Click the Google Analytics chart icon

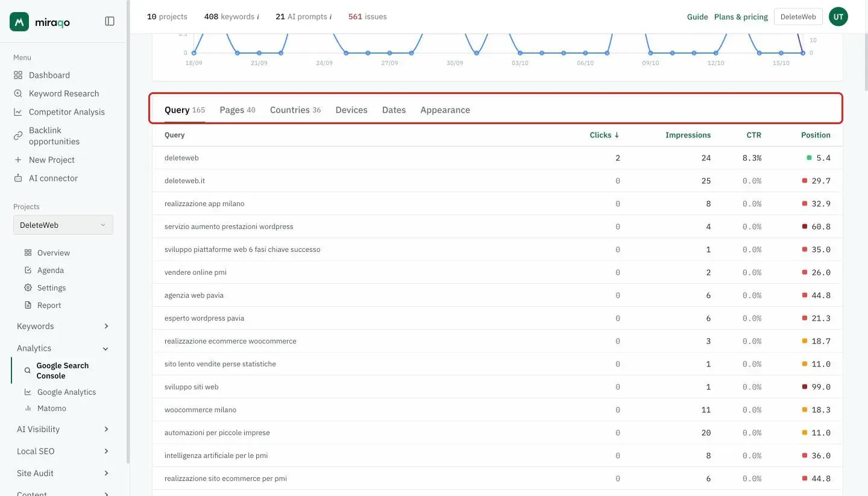28,392
